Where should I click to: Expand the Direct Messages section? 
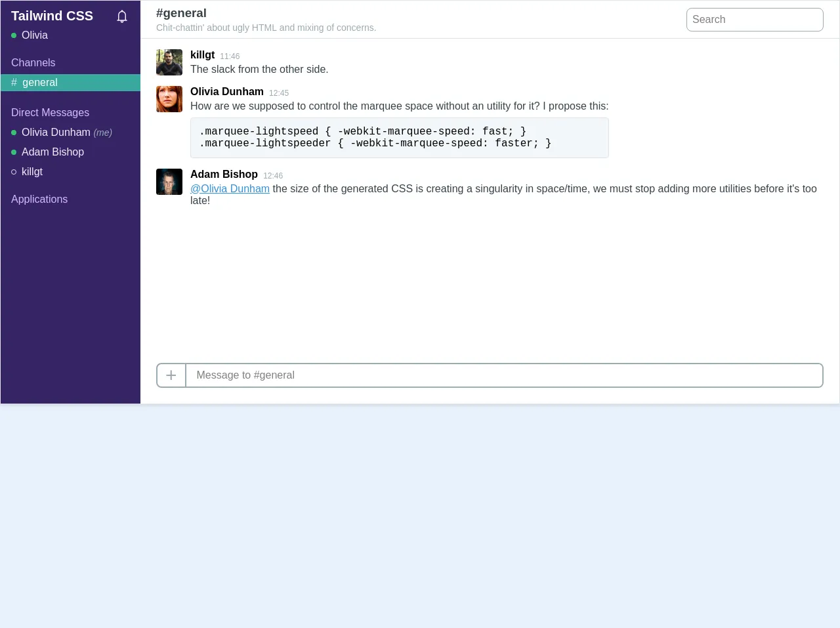(50, 113)
